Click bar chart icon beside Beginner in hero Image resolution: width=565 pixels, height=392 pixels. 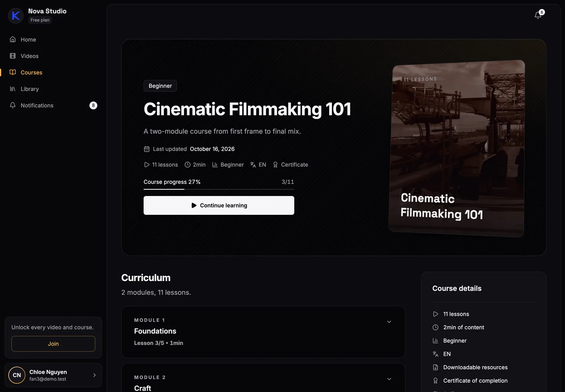pos(215,165)
